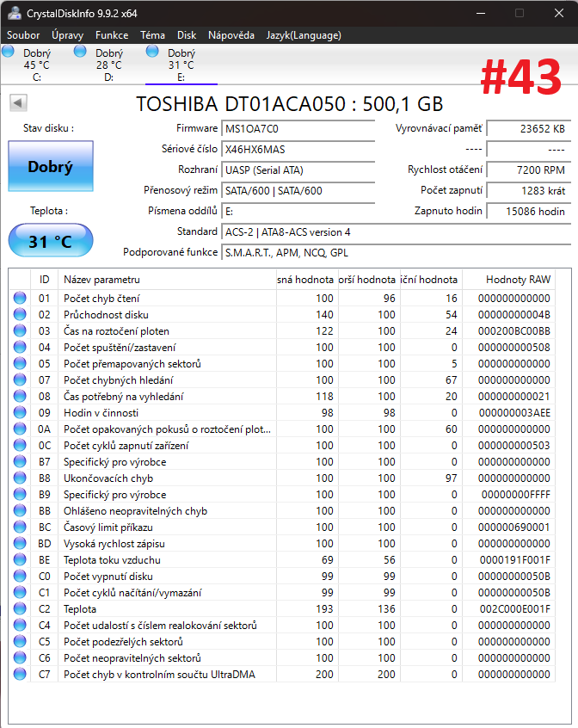Click the 31 °C temperature button
The width and height of the screenshot is (578, 728).
coord(51,240)
